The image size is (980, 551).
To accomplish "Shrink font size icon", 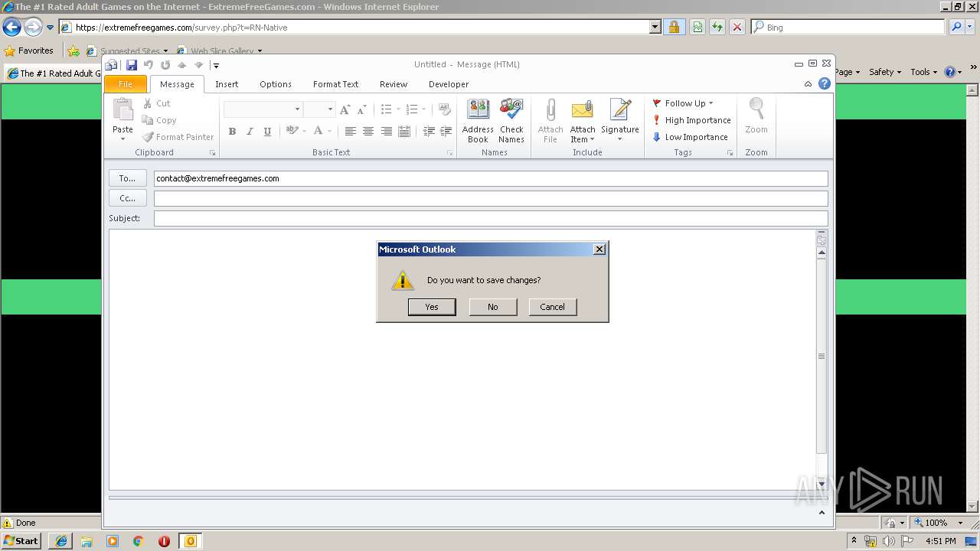I will (361, 109).
